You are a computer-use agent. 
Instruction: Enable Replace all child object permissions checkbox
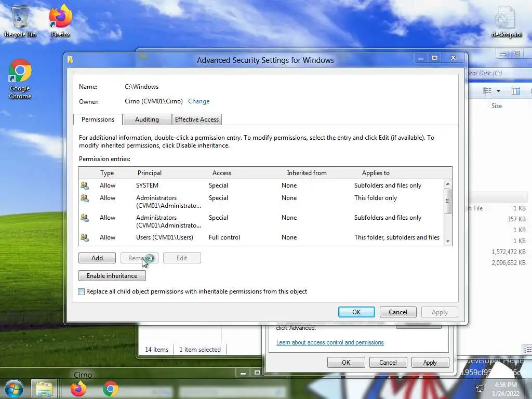click(82, 292)
